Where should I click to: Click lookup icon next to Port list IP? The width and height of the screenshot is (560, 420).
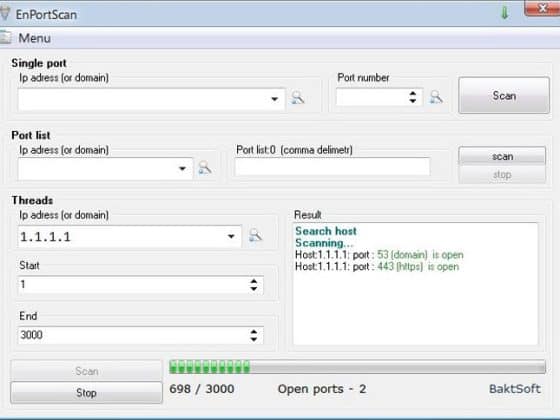(205, 168)
